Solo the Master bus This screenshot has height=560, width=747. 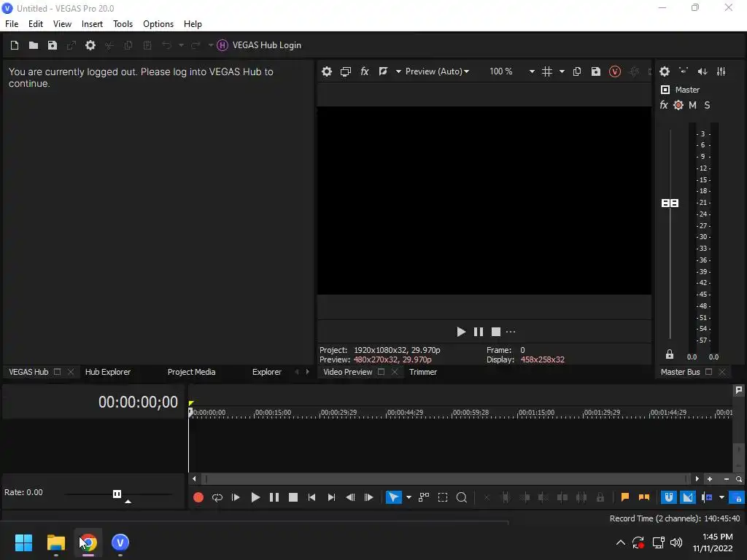(707, 105)
